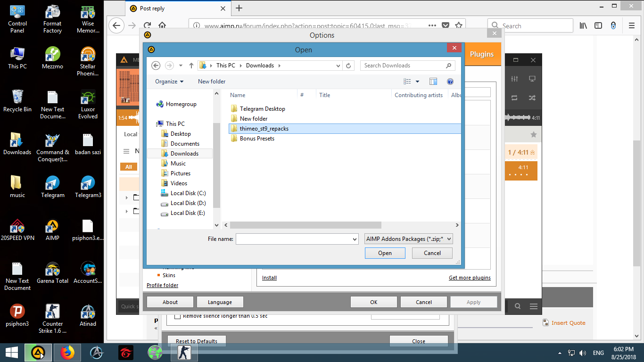The height and width of the screenshot is (362, 644).
Task: Open the AIMP bottom-right hamburger menu
Action: coord(534,306)
